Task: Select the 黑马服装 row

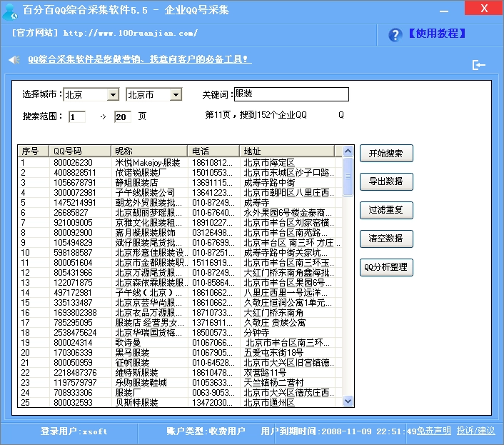Action: pos(180,352)
